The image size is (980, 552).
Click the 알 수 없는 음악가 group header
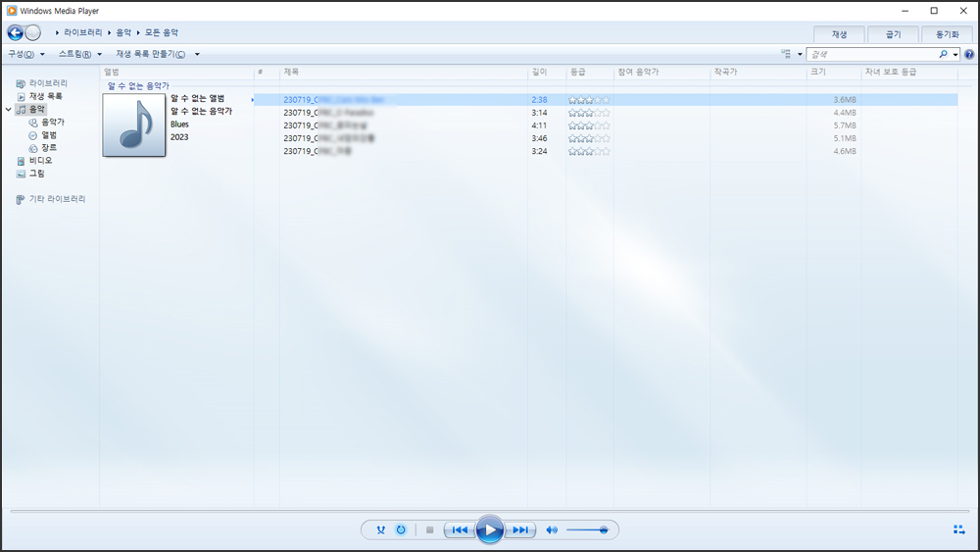point(138,86)
